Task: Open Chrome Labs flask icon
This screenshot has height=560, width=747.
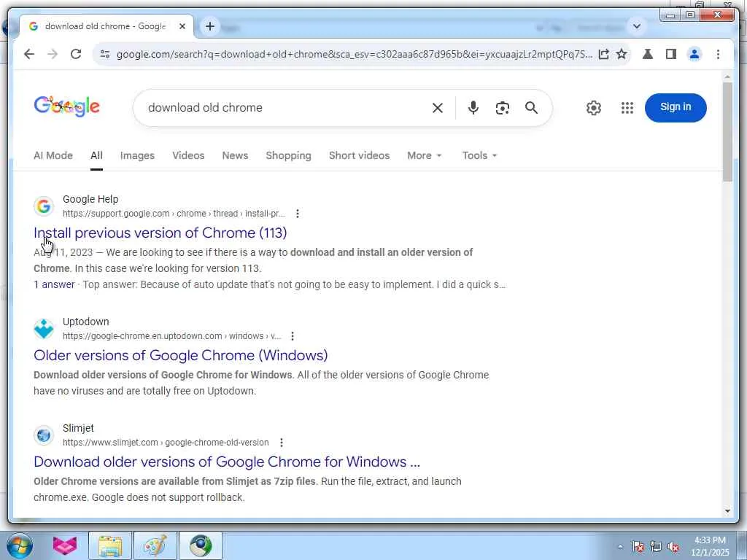Action: (x=648, y=54)
